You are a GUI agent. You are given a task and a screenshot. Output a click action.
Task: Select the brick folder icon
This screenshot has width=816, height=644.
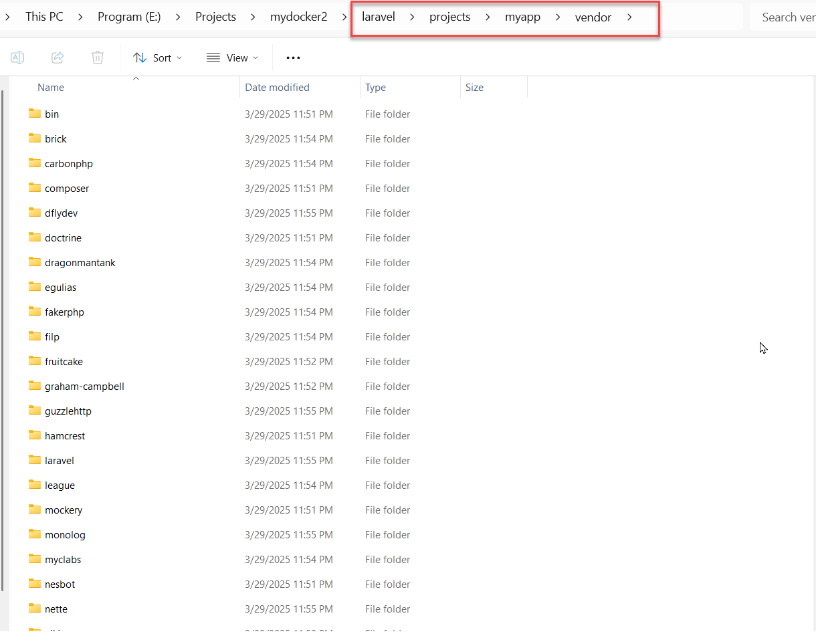click(35, 138)
